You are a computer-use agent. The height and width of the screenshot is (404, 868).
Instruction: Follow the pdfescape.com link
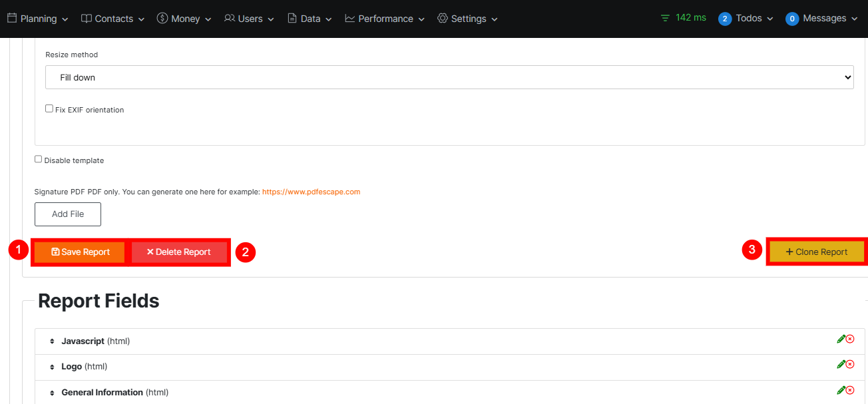311,192
